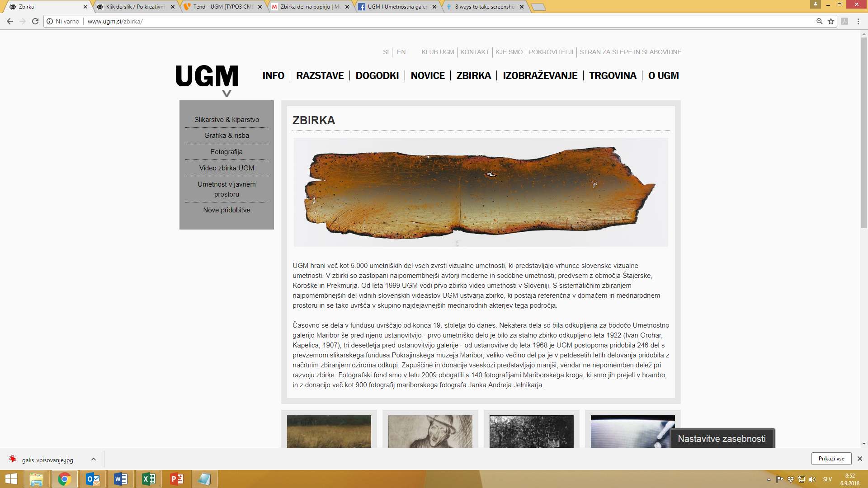868x488 pixels.
Task: Open the POKROVITELJI link
Action: point(551,52)
